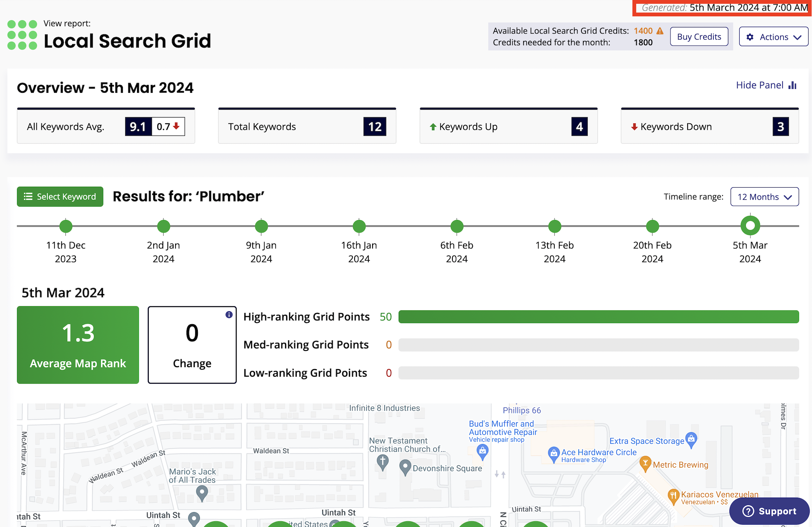Image resolution: width=812 pixels, height=527 pixels.
Task: Click the info icon in Change box
Action: 229,315
